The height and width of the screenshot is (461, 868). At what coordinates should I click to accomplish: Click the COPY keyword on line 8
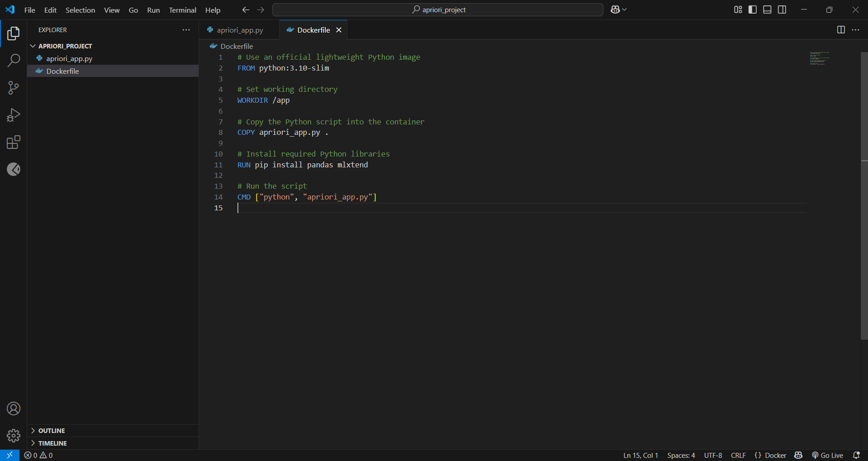tap(246, 132)
